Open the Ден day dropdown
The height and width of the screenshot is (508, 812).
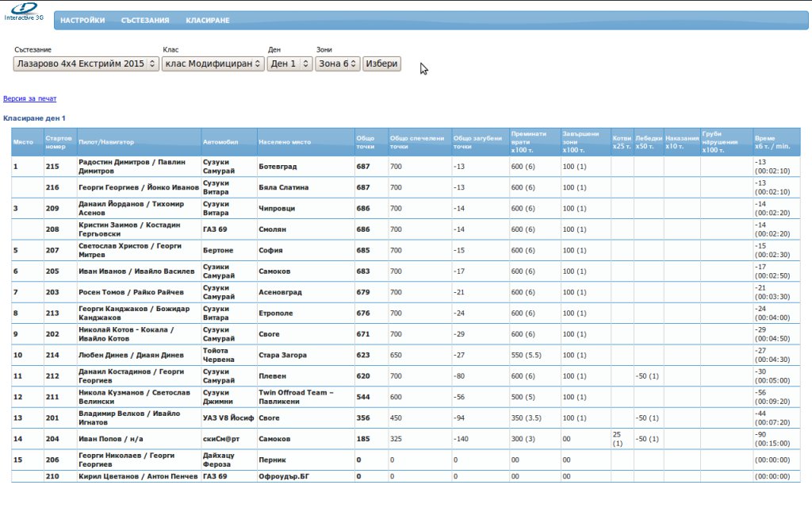tap(289, 63)
